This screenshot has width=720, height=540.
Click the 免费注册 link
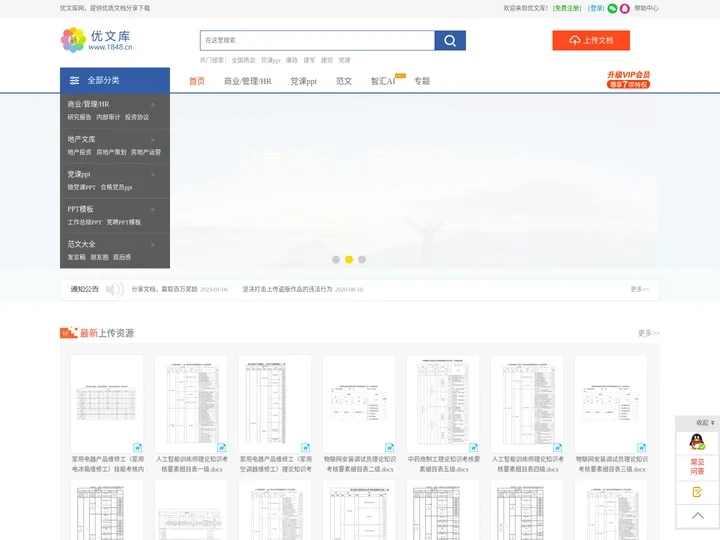tap(567, 8)
